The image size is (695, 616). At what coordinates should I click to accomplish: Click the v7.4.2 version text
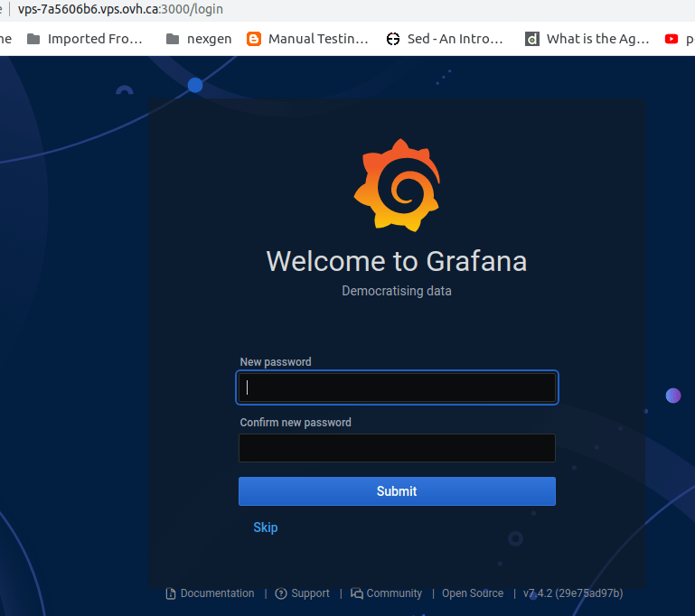point(573,593)
